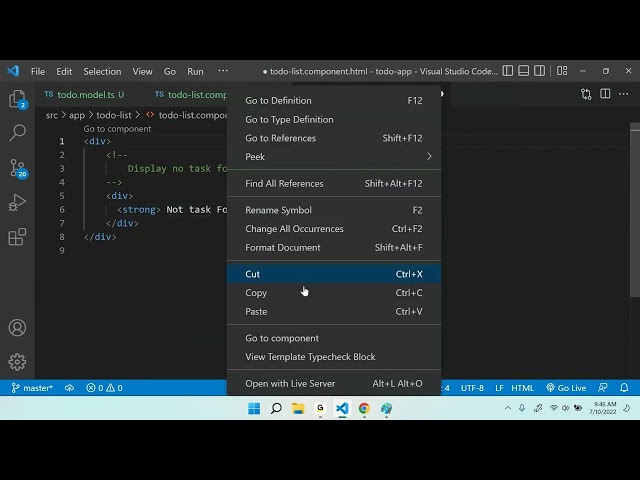Image resolution: width=640 pixels, height=480 pixels.
Task: Open the Run and Debug view
Action: (17, 202)
